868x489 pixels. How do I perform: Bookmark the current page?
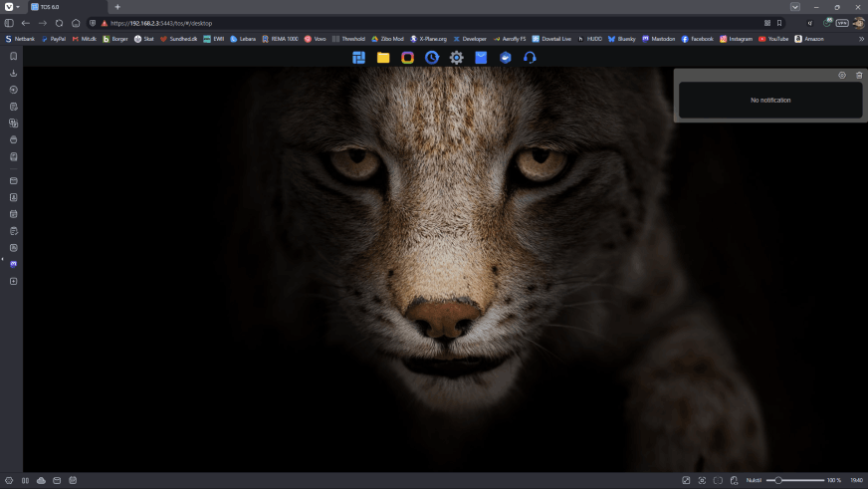[779, 23]
